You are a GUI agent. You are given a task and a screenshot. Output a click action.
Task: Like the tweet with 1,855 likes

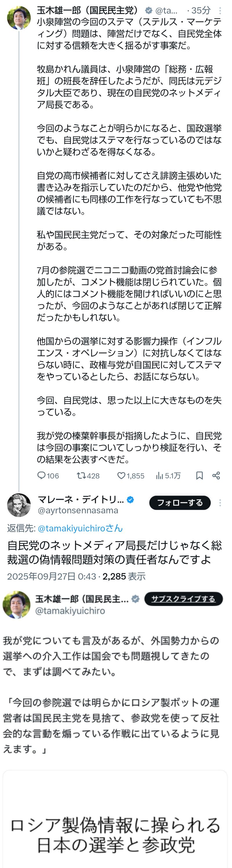[121, 475]
